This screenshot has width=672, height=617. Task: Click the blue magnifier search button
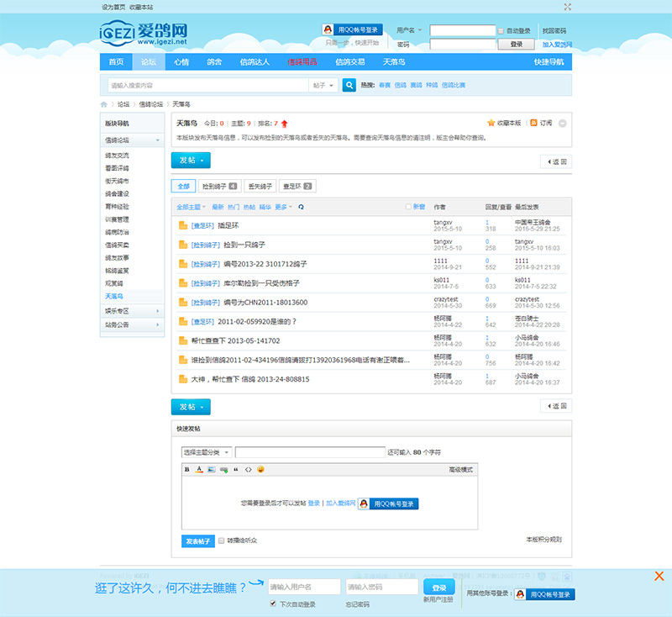pyautogui.click(x=349, y=85)
